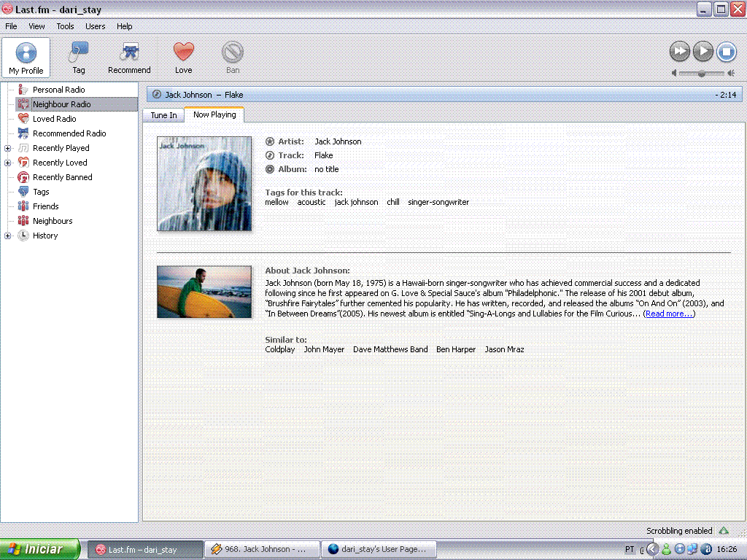Select Personal Radio in the sidebar
Screen dimensions: 747x560
coord(58,90)
